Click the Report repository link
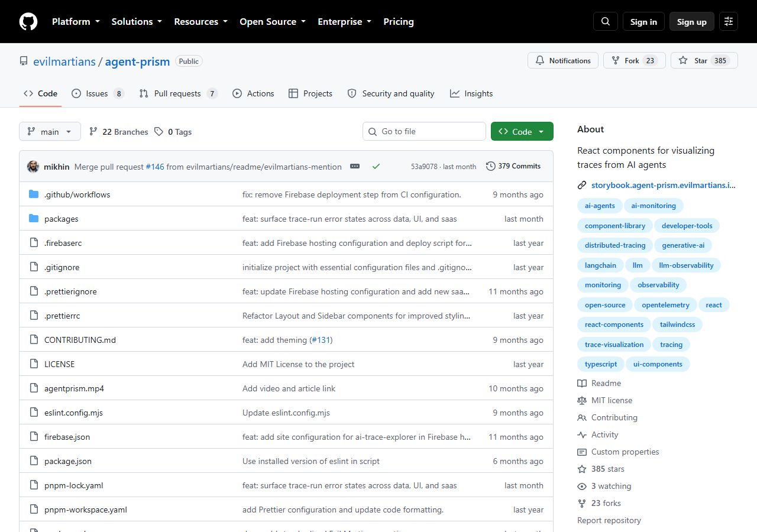 click(x=609, y=520)
